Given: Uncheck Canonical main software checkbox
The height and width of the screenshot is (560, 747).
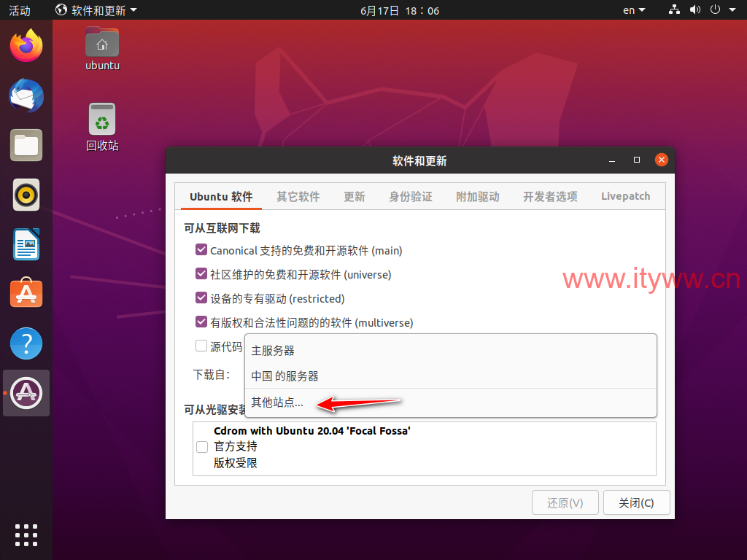Looking at the screenshot, I should [201, 249].
